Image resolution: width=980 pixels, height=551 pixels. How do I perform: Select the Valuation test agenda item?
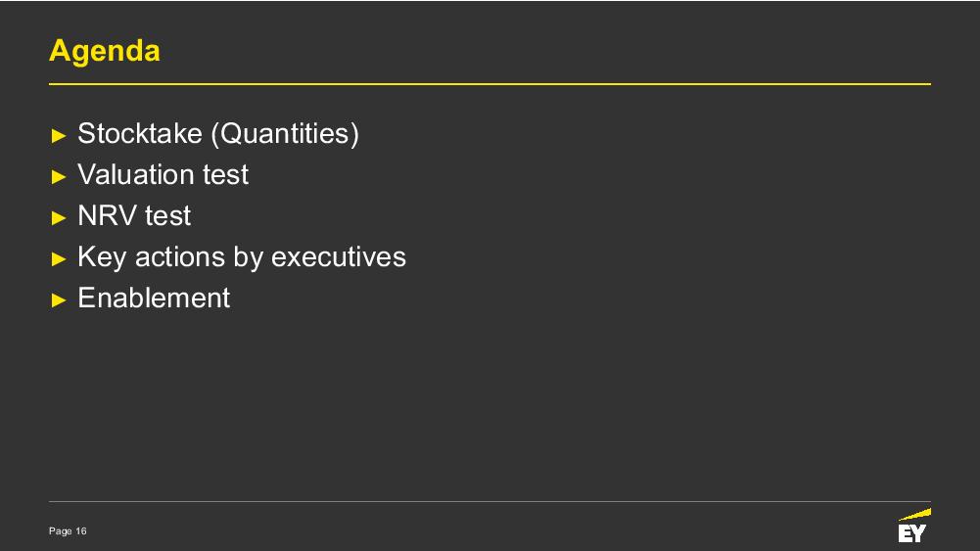tap(163, 174)
